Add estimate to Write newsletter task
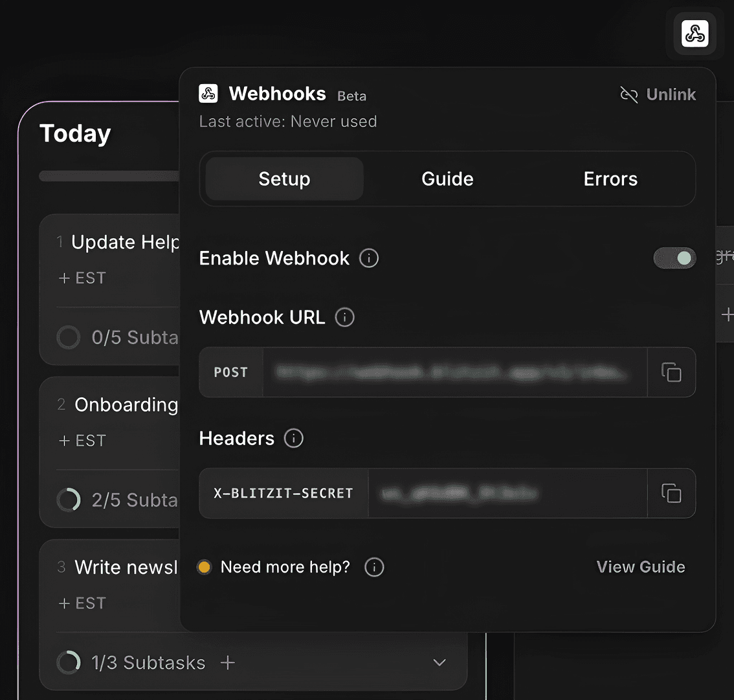 coord(82,603)
